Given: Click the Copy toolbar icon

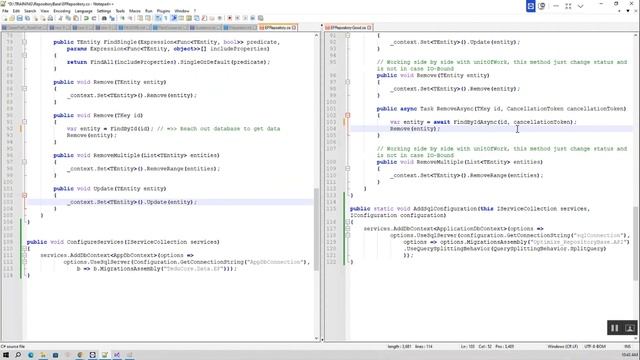Looking at the screenshot, I should pos(69,18).
